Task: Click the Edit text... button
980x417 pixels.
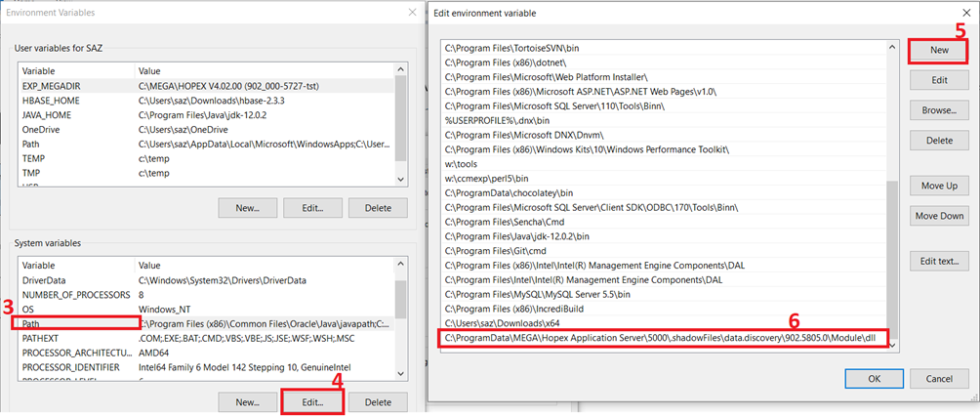Action: point(938,261)
